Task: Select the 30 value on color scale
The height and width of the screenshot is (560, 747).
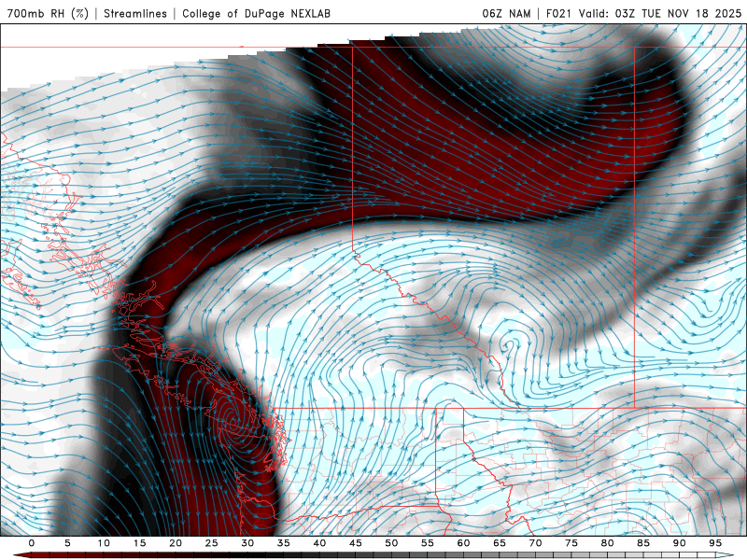Action: pos(247,543)
